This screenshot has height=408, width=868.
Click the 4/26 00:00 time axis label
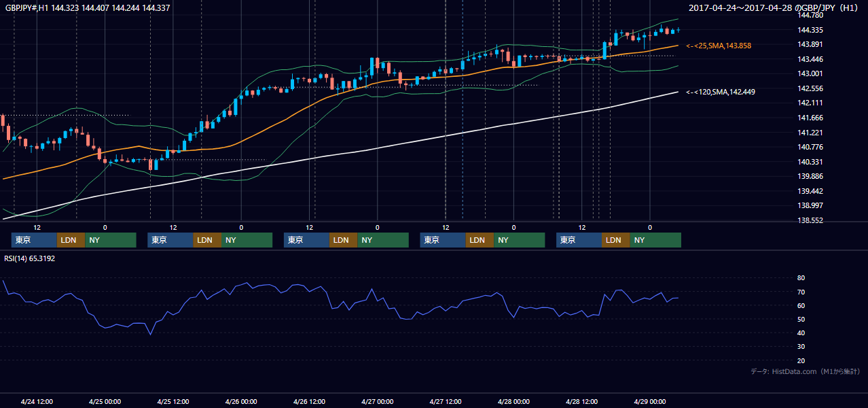(241, 401)
